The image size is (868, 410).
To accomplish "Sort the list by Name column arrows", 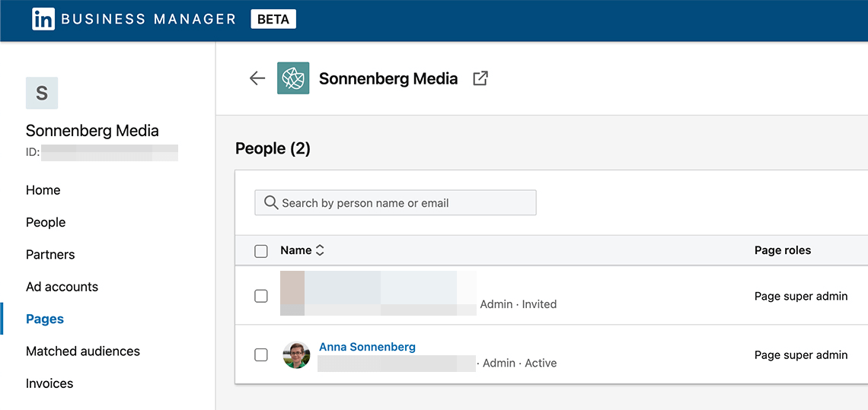I will click(320, 251).
